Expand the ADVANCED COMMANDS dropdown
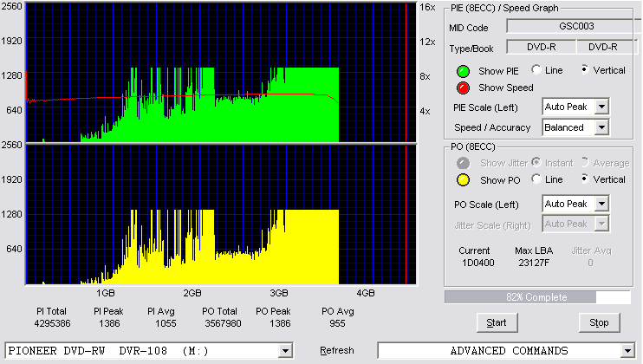 (627, 351)
